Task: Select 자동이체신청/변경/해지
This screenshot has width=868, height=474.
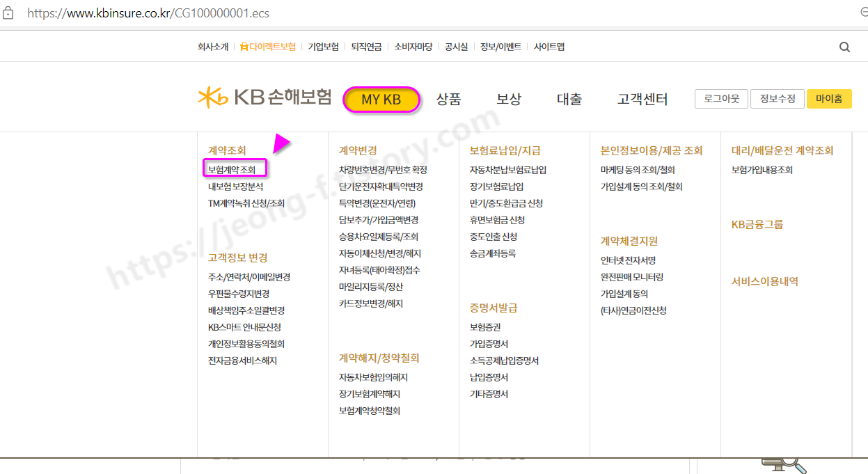Action: point(380,253)
